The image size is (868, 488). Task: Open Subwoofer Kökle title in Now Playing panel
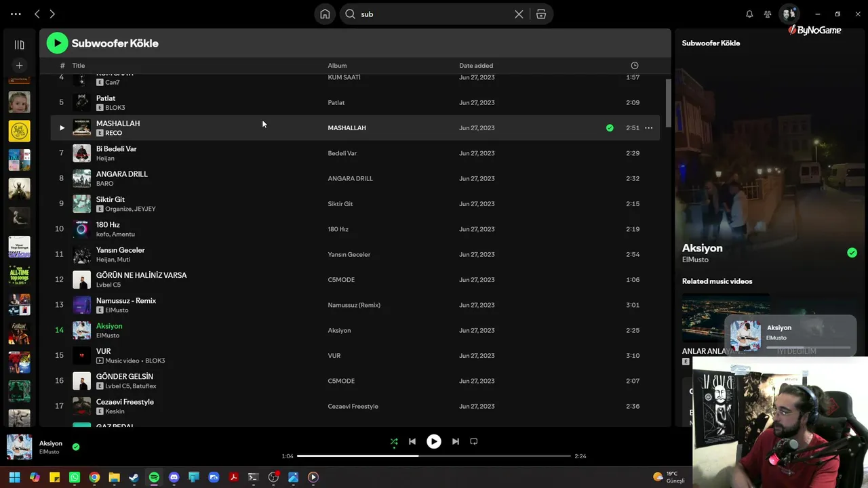click(x=711, y=43)
